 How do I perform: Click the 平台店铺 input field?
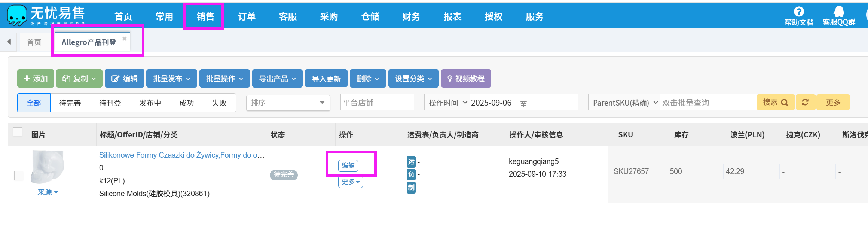pos(377,103)
